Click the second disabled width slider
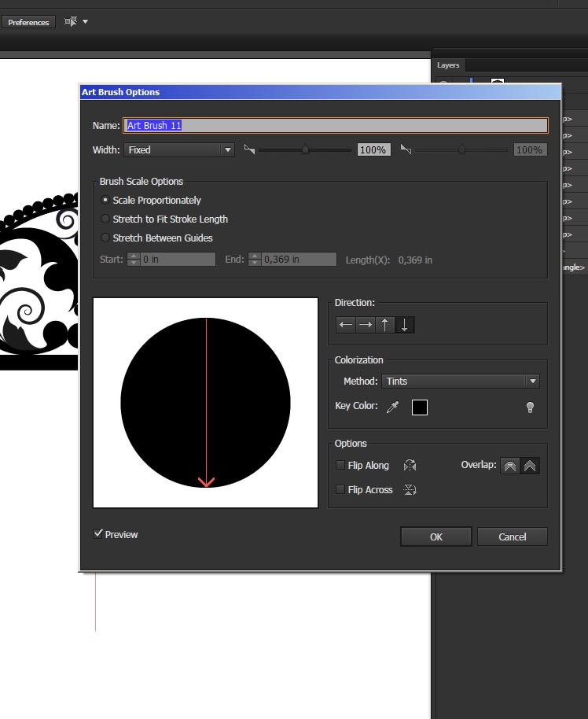 tap(461, 149)
